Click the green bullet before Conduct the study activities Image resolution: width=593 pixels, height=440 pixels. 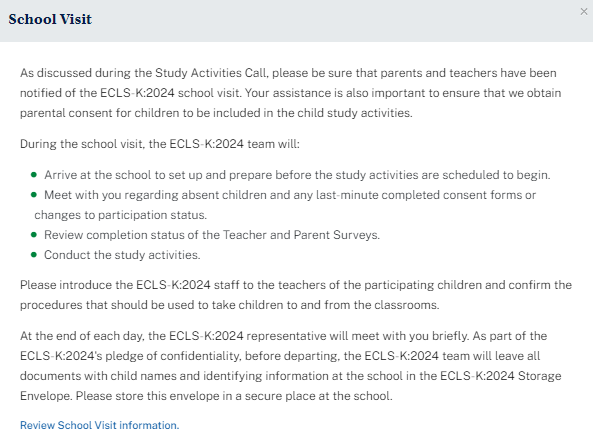click(34, 255)
